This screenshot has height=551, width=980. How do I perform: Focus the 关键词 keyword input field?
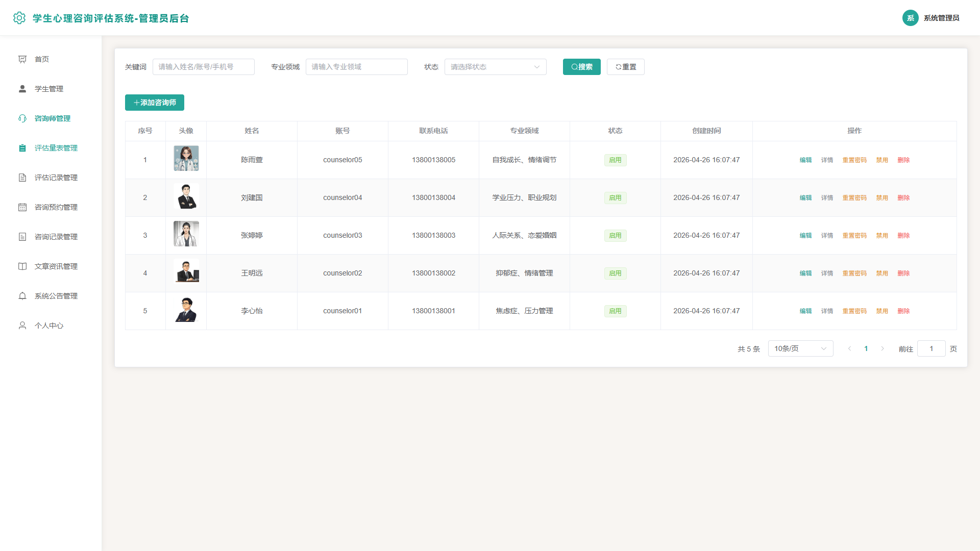[203, 67]
